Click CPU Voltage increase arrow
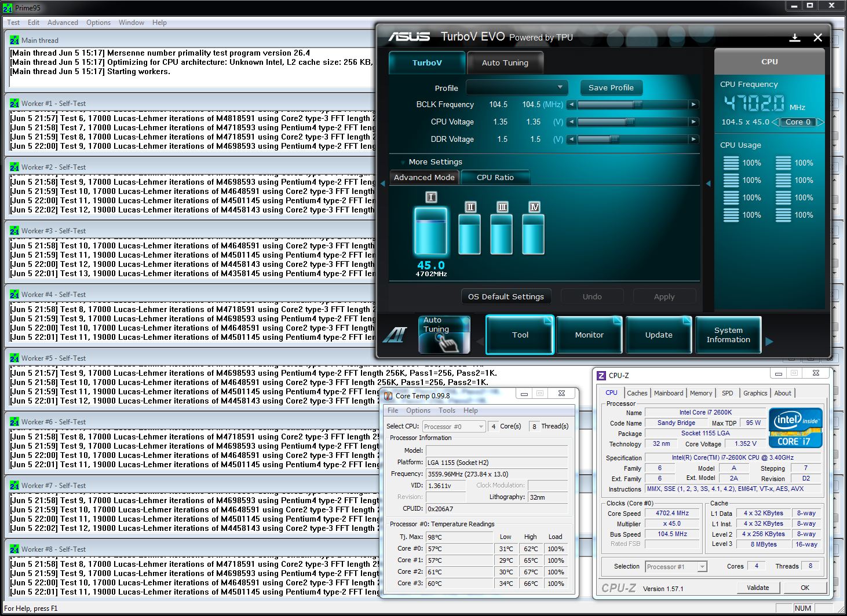 pyautogui.click(x=693, y=122)
